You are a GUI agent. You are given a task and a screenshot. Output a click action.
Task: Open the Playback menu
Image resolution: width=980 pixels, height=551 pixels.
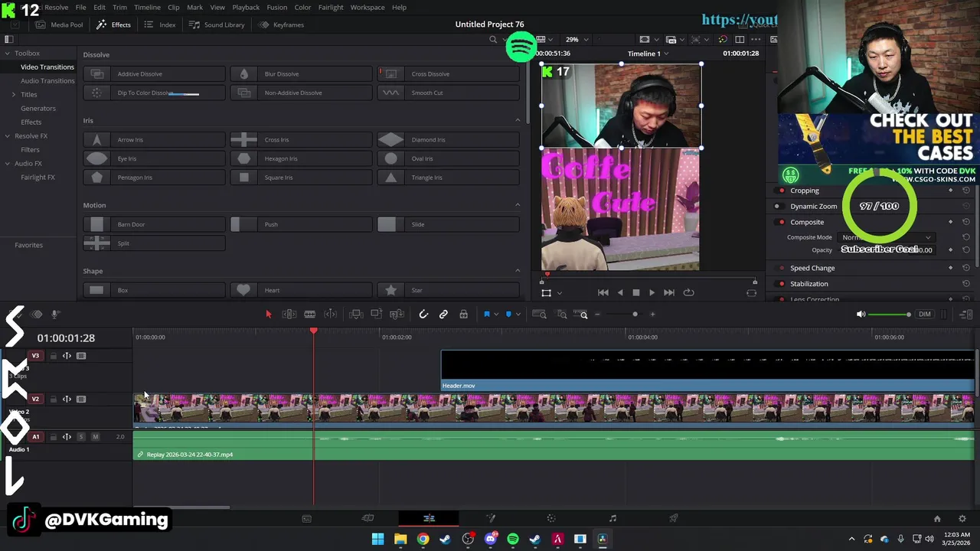(x=246, y=7)
